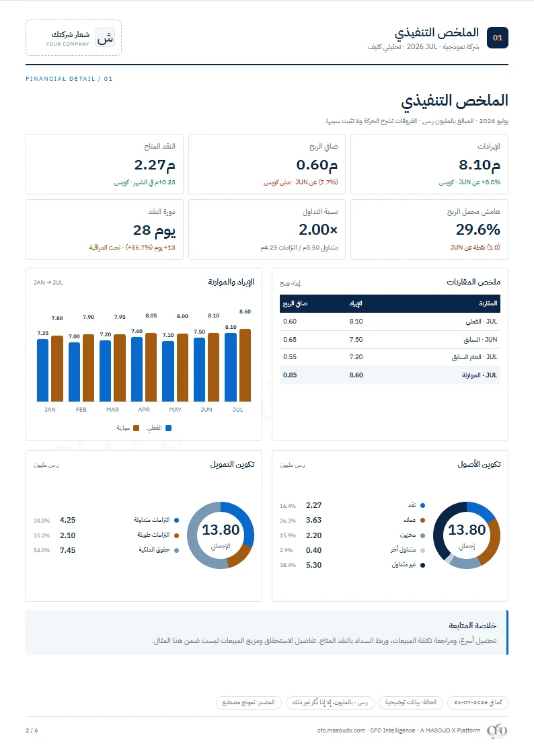Screen dimensions: 534x756
Task: Select the blue actual series legend swatch
Action: pyautogui.click(x=168, y=428)
